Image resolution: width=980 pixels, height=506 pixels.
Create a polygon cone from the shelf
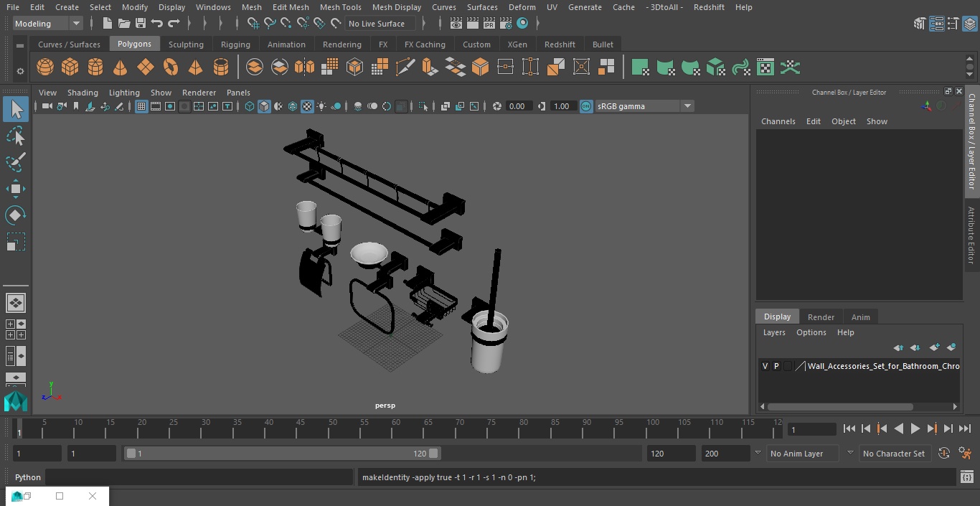click(121, 67)
